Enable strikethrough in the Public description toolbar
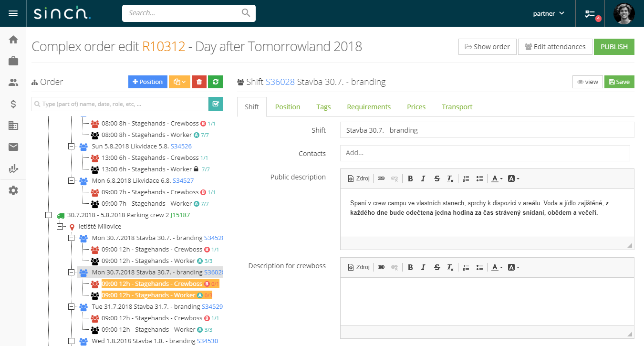Screen dimensions: 644x346 coord(436,178)
